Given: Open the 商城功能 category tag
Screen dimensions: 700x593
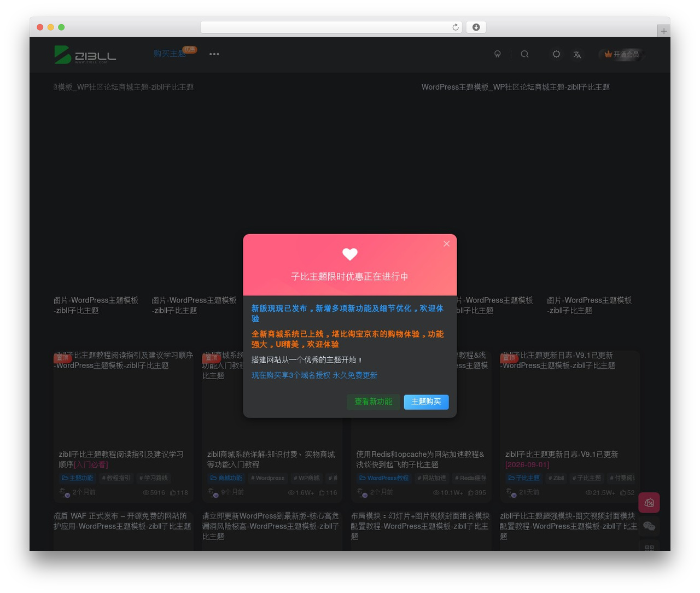Looking at the screenshot, I should click(226, 478).
